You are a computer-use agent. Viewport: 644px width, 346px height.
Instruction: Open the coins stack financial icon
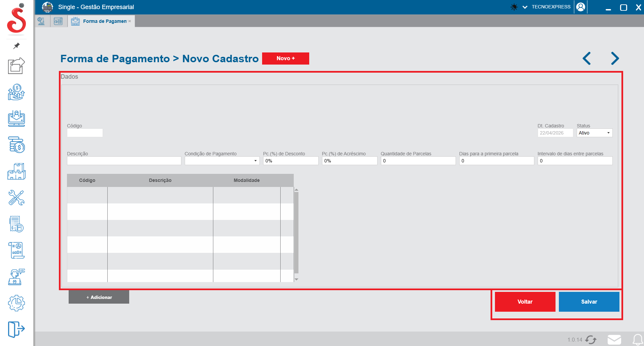click(16, 145)
